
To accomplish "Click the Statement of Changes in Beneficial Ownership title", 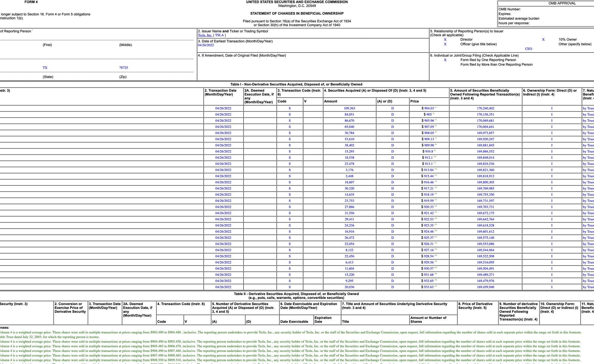I will point(297,14).
